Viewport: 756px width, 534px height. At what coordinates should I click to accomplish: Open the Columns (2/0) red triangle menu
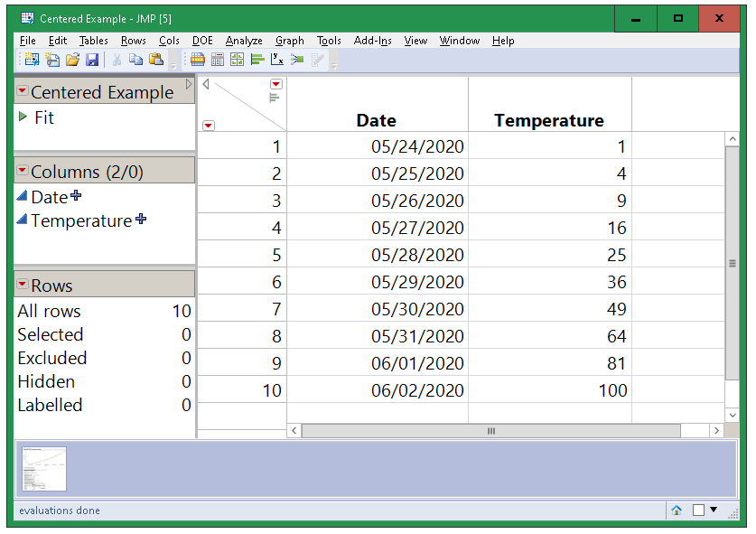[23, 170]
